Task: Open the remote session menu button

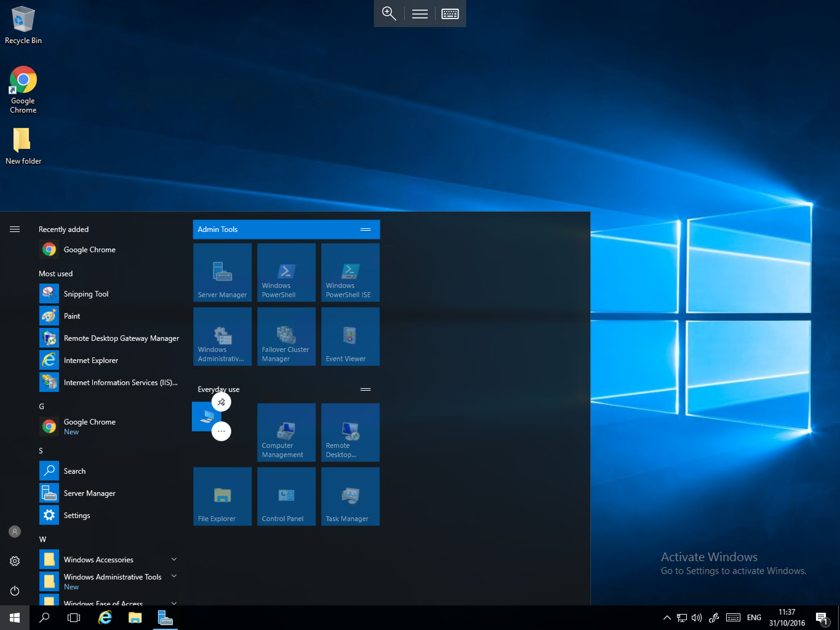Action: tap(420, 14)
